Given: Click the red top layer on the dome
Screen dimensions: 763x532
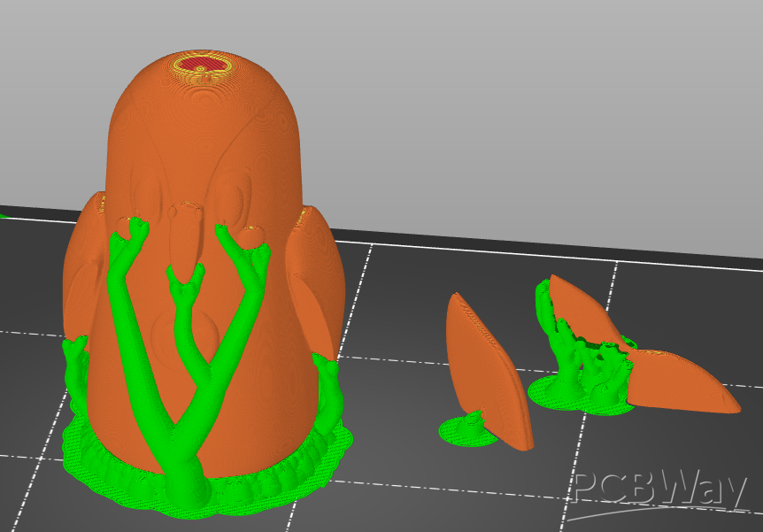Looking at the screenshot, I should 200,64.
